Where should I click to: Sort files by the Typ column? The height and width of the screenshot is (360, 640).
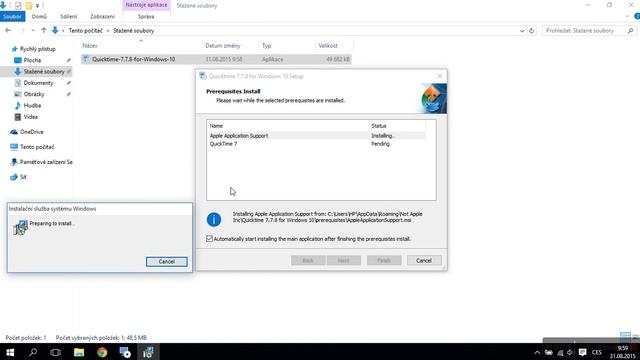[267, 46]
